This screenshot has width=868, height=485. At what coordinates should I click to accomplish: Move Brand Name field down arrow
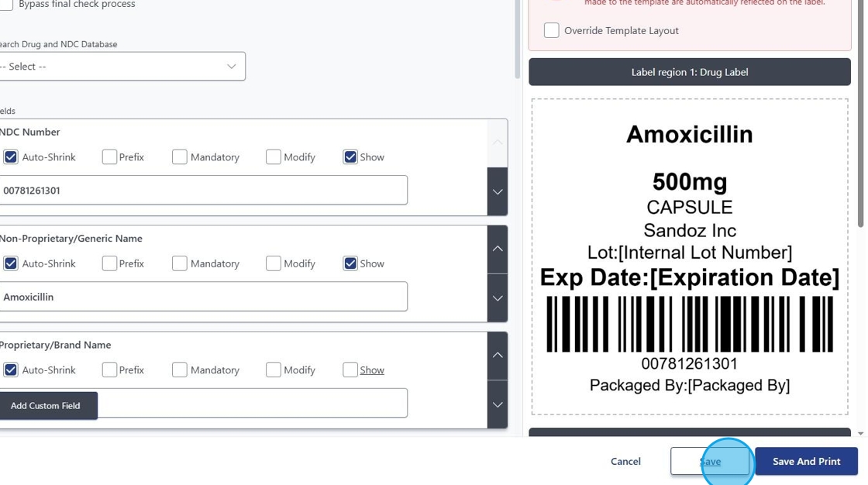pyautogui.click(x=498, y=404)
